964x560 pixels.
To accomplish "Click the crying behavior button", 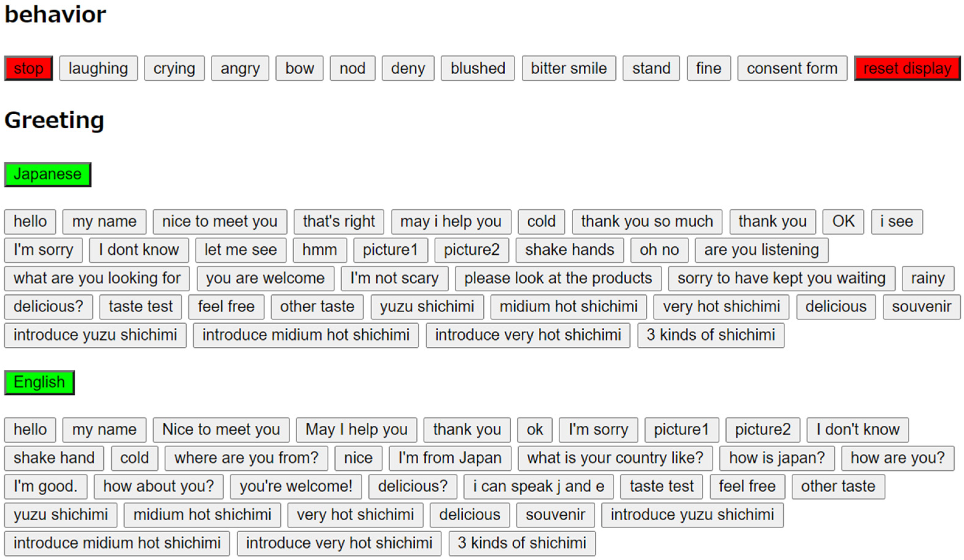I will tap(174, 68).
